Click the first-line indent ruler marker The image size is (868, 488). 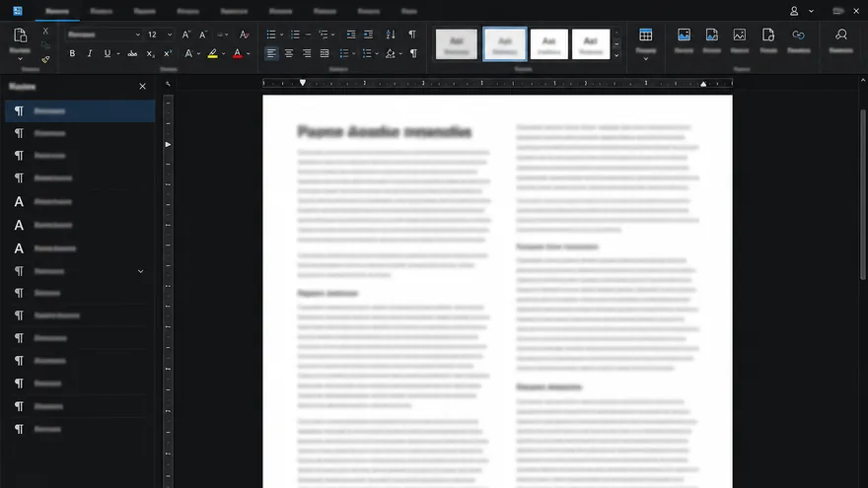[x=302, y=83]
